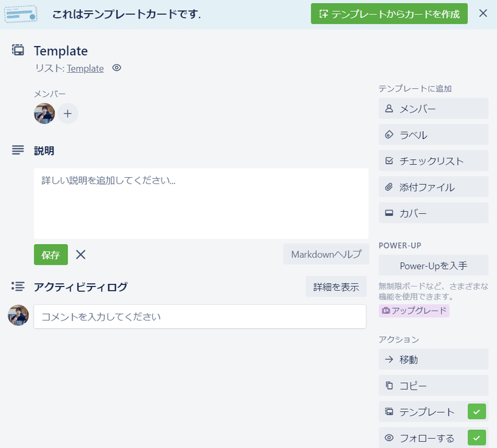The height and width of the screenshot is (448, 497).
Task: Dismiss the template banner with the X
Action: (483, 13)
